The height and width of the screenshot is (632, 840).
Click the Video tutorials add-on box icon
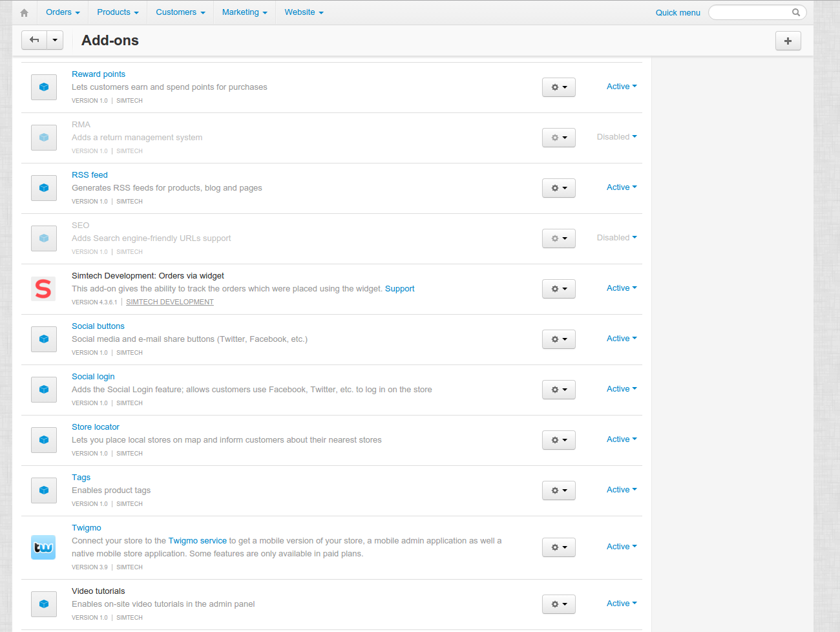click(x=44, y=604)
